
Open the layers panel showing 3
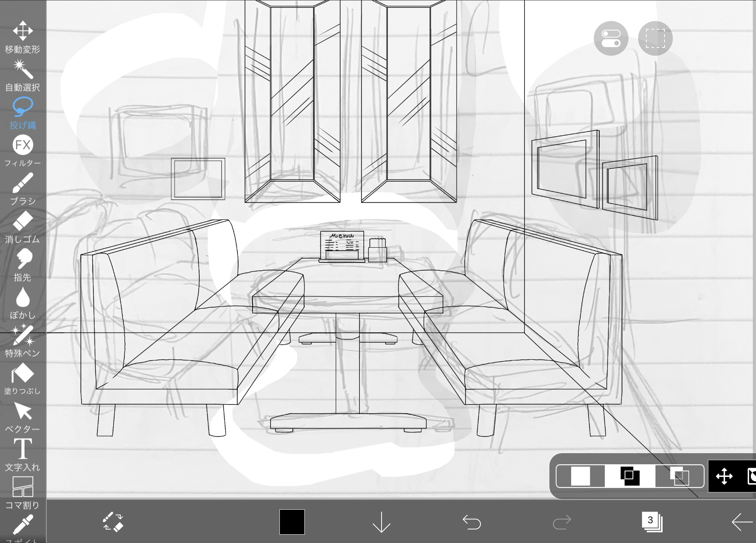click(x=652, y=522)
